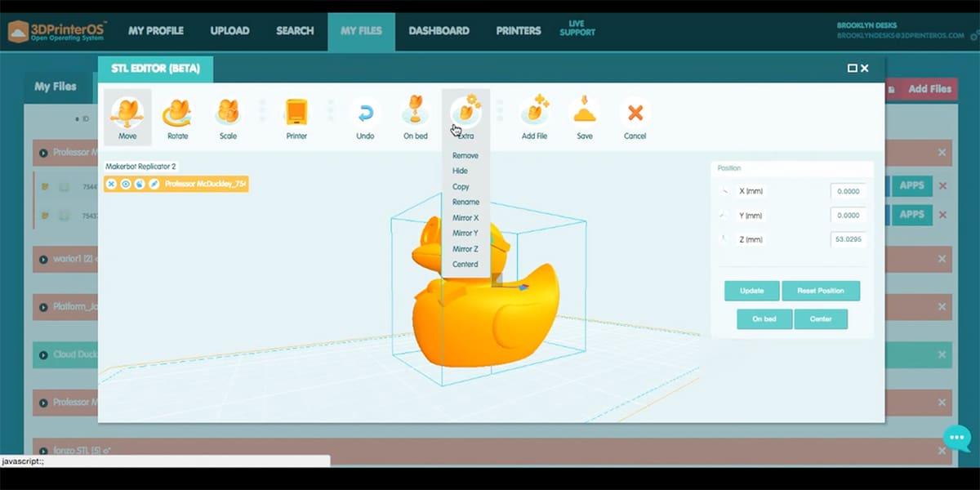This screenshot has width=980, height=490.
Task: Remove model using the X icon on file tag
Action: (x=112, y=185)
